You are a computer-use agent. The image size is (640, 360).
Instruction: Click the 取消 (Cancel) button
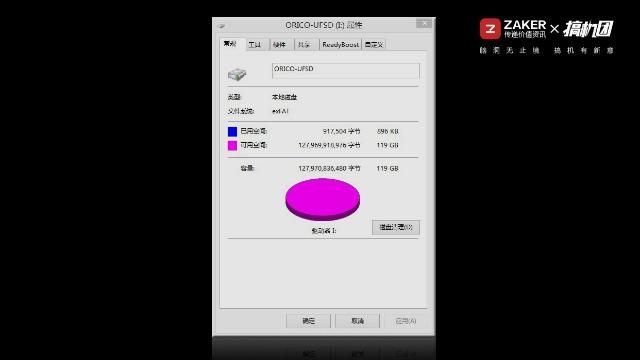(x=357, y=321)
